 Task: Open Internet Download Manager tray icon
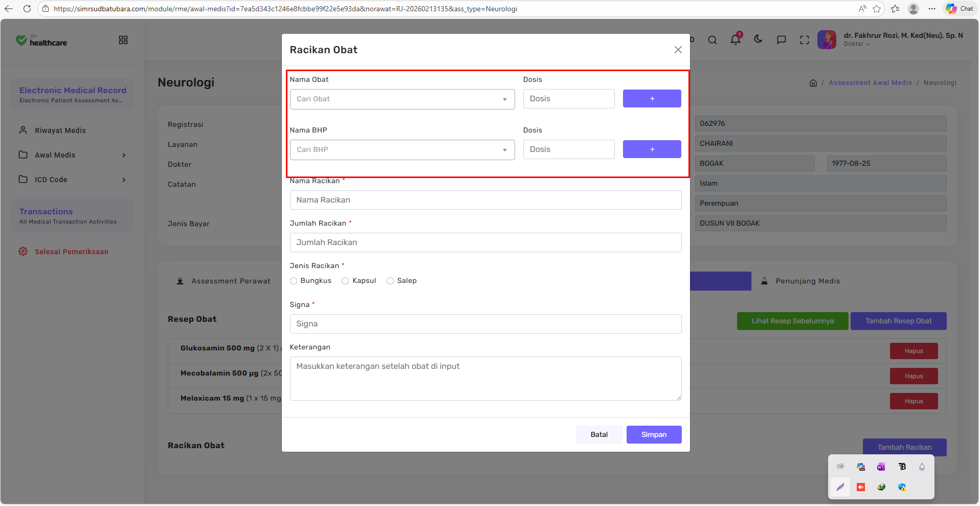[881, 487]
